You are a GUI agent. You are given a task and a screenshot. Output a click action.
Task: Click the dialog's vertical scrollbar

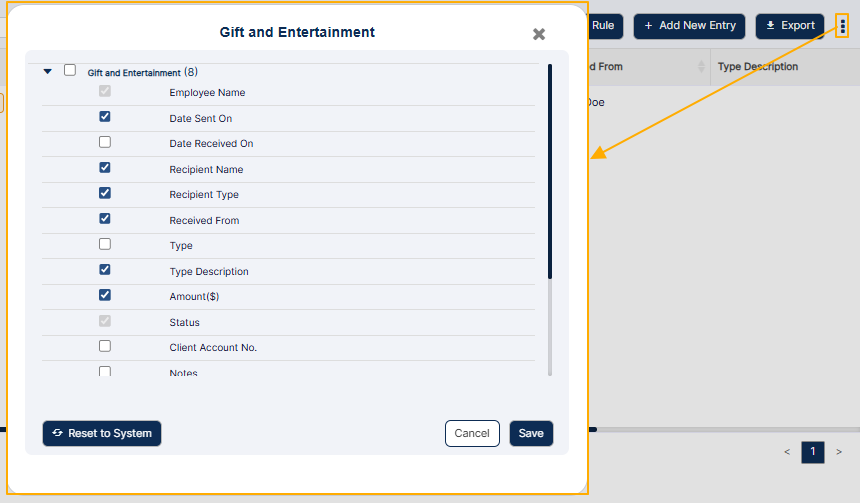[x=550, y=172]
